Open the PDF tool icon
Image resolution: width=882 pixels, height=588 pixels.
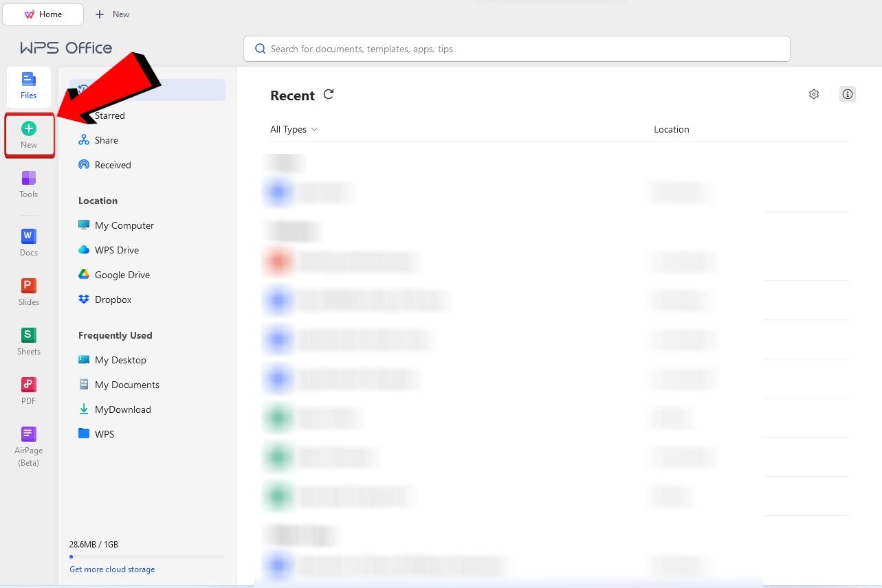(x=28, y=390)
